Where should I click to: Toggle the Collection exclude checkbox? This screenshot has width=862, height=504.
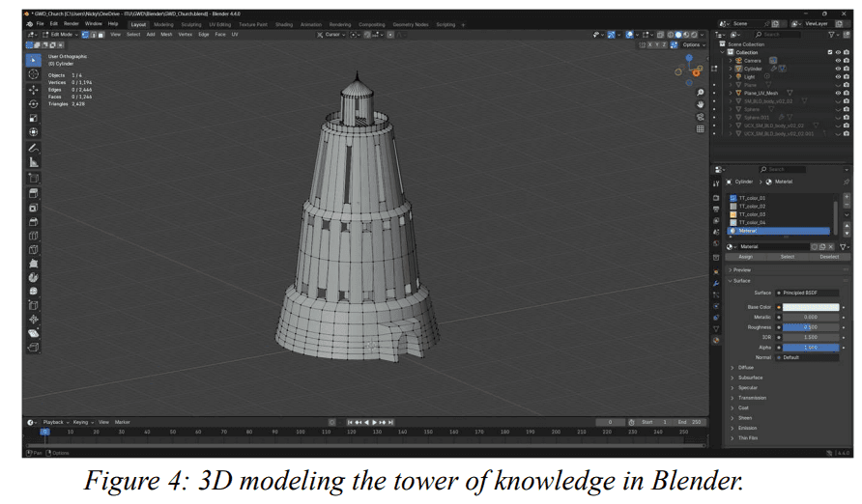click(x=828, y=52)
